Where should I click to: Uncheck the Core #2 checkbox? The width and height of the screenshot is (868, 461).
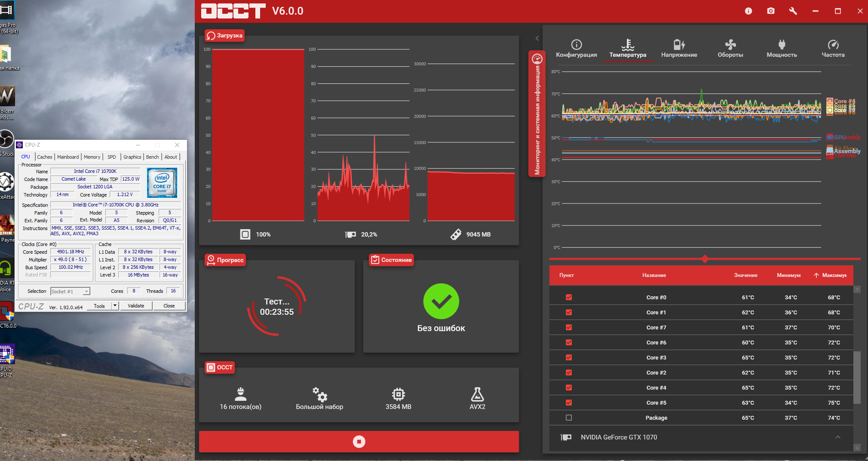point(569,372)
